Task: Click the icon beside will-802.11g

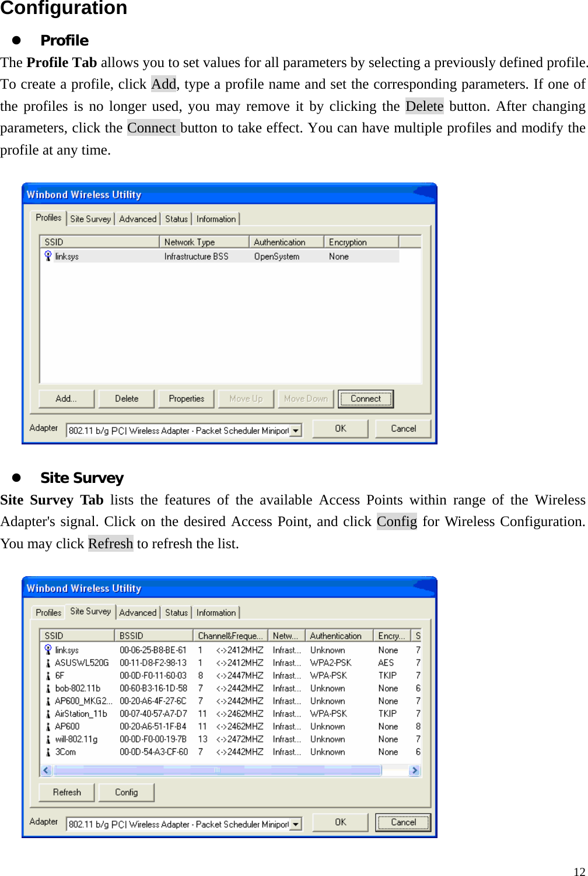Action: click(48, 739)
